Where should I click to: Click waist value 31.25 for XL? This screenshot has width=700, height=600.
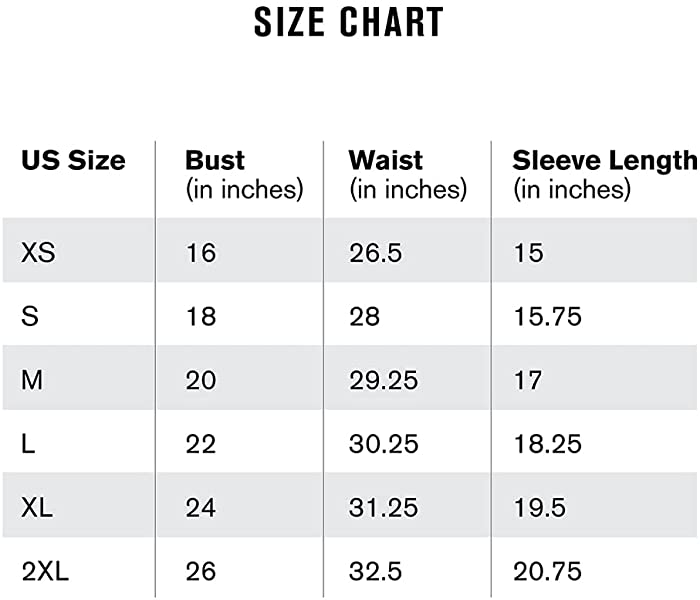383,508
